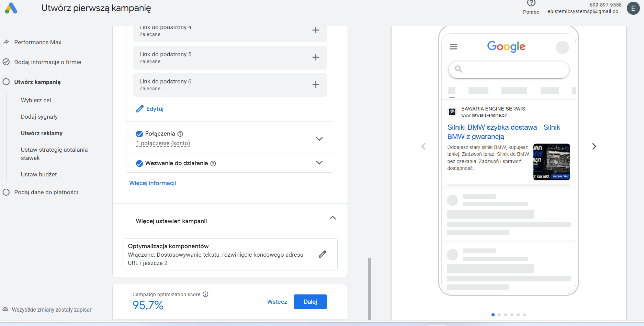The image size is (644, 326).
Task: Open the Pomoc help icon
Action: coord(531,3)
